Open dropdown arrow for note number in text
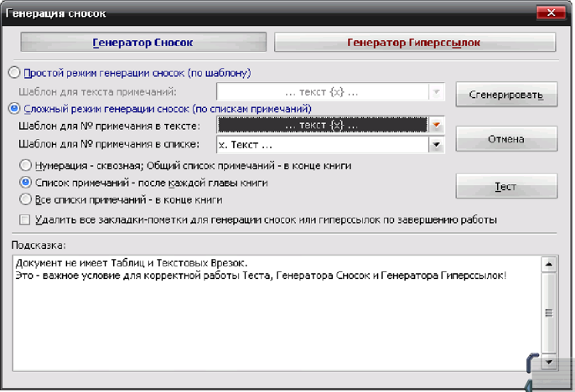This screenshot has height=392, width=575. pos(438,126)
